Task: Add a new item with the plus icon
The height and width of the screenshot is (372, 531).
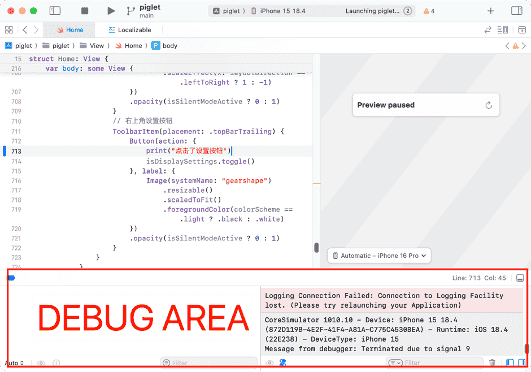Action: pyautogui.click(x=490, y=11)
